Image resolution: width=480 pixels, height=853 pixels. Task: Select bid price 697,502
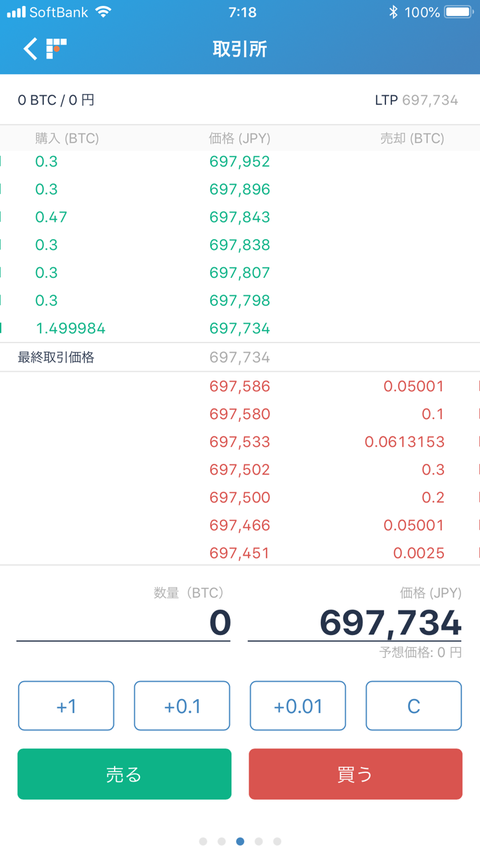pos(240,469)
